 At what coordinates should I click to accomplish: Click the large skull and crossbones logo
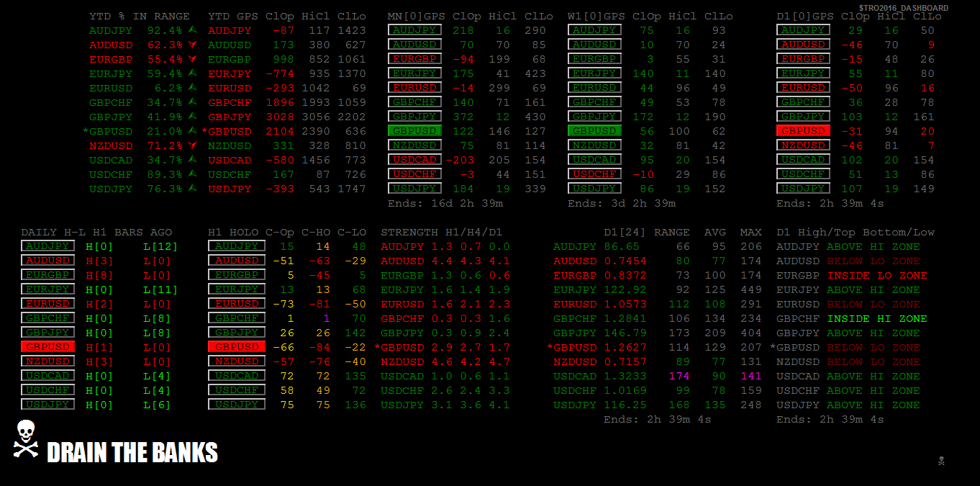[x=26, y=439]
